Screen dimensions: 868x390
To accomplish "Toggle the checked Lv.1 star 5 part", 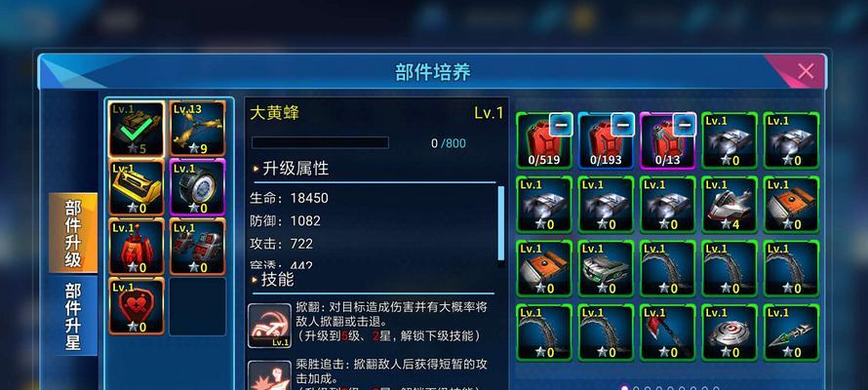I will [137, 129].
